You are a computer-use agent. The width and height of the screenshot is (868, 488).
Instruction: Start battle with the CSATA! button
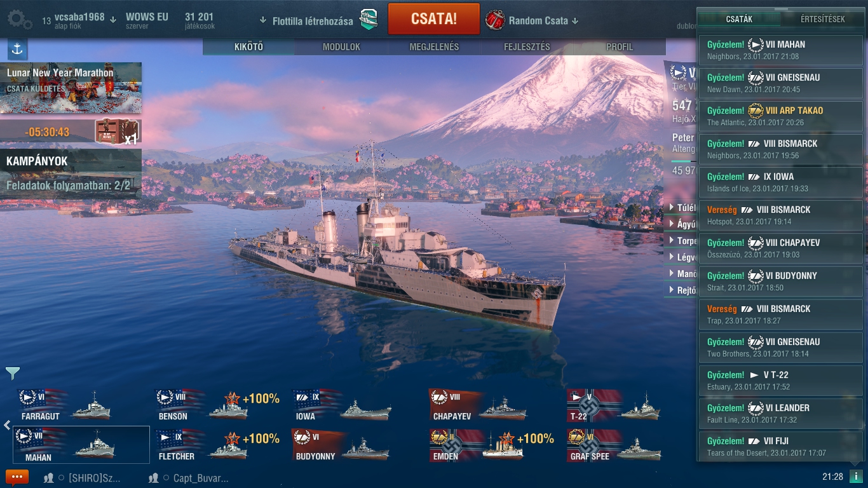point(434,19)
